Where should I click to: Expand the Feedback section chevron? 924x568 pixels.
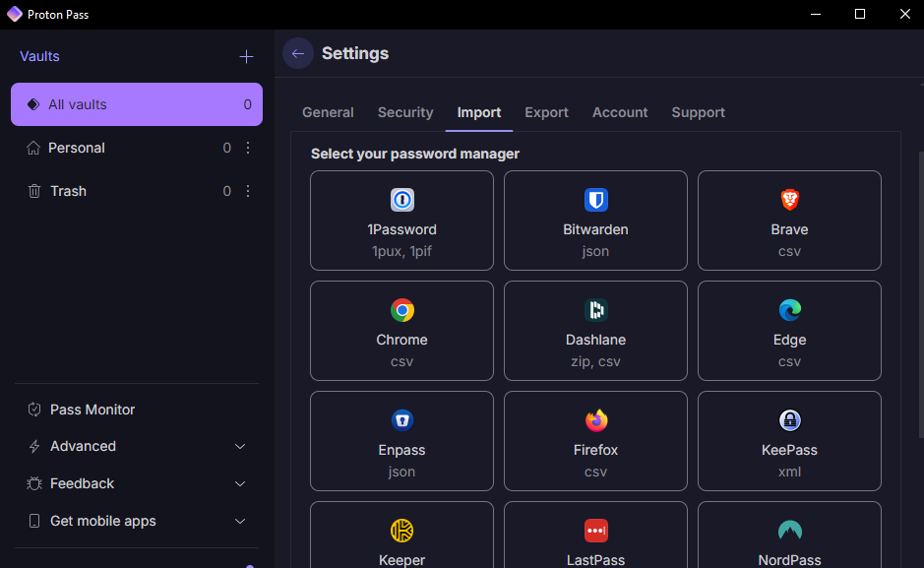tap(240, 483)
